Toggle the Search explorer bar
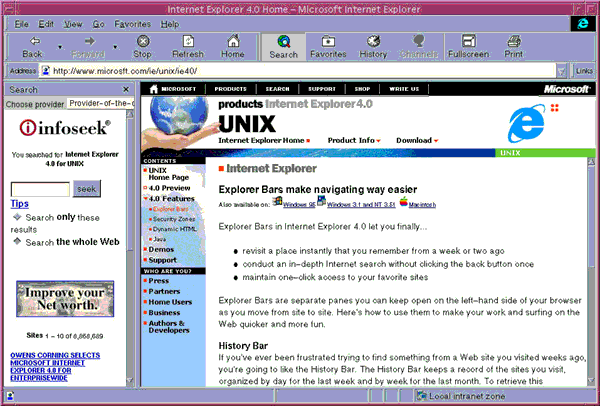The width and height of the screenshot is (600, 406). pos(284,45)
